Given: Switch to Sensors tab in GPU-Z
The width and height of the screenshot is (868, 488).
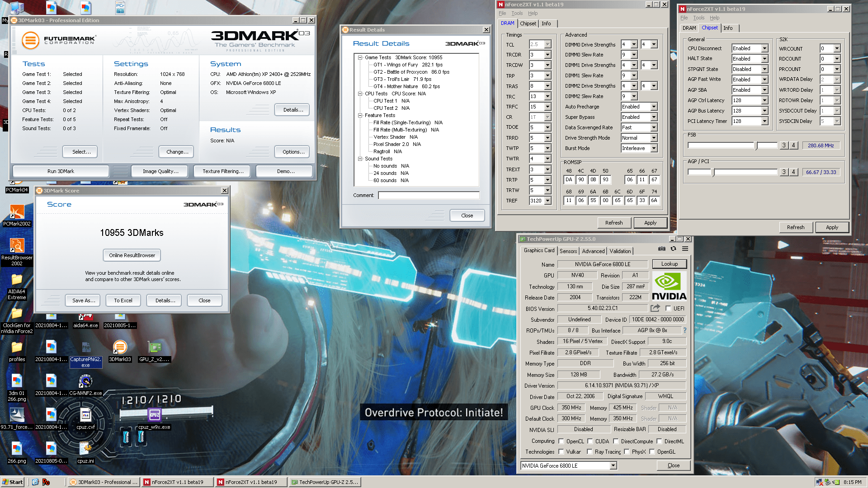Looking at the screenshot, I should tap(568, 251).
